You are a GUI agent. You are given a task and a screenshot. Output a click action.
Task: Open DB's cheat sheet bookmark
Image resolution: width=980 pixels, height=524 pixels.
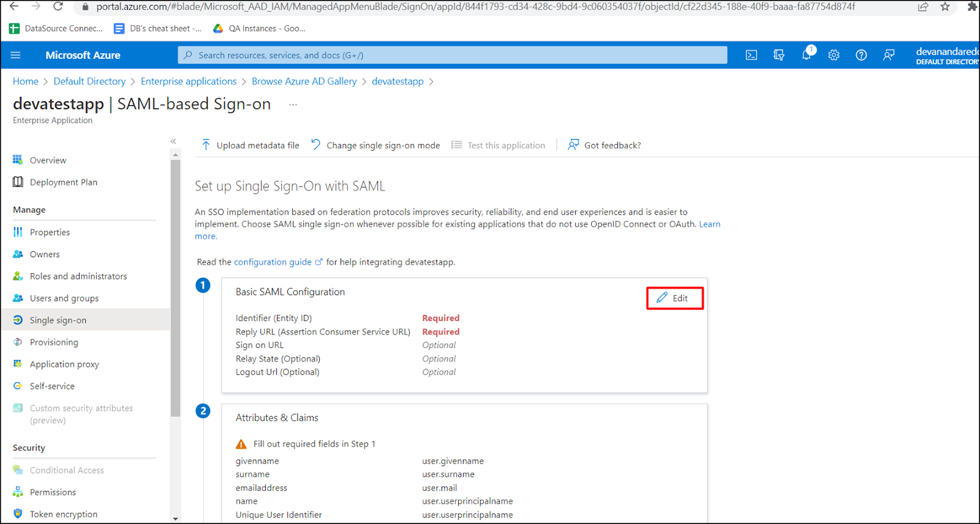click(157, 28)
